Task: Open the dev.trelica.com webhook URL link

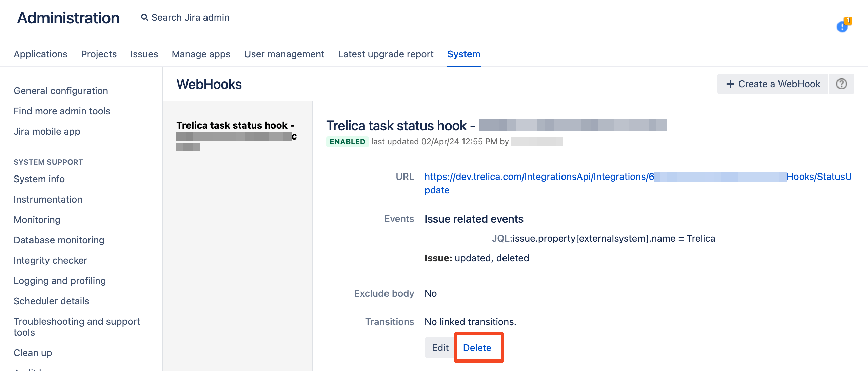Action: click(638, 183)
